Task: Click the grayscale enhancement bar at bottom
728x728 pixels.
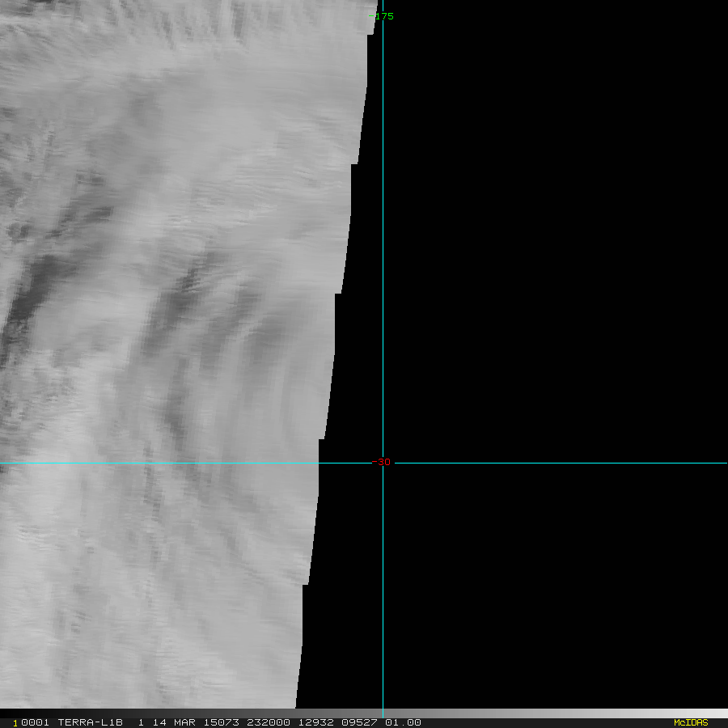Action: [x=364, y=713]
